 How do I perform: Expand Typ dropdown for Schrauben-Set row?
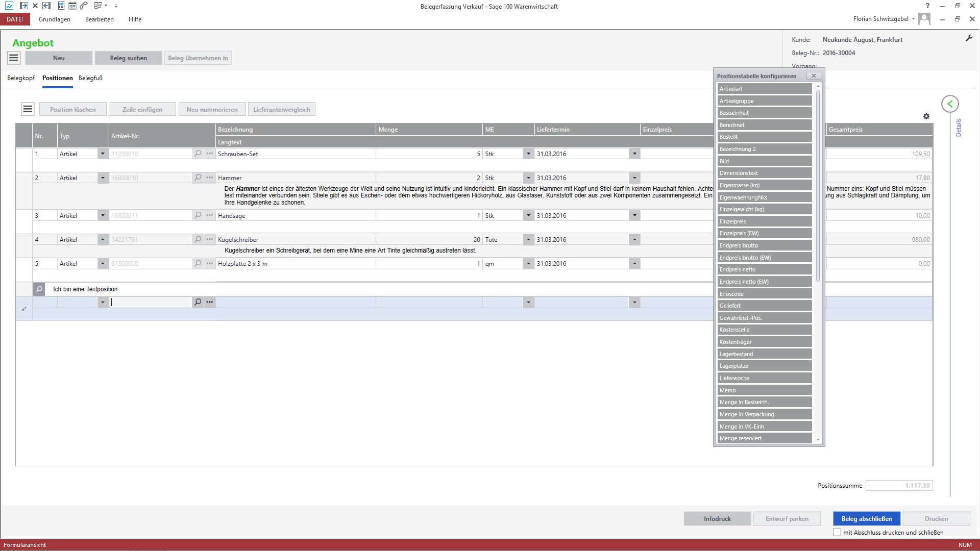103,154
